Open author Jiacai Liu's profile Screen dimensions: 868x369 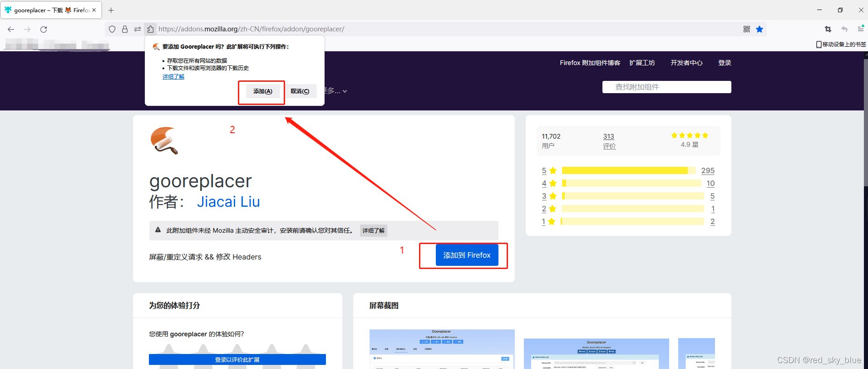(x=228, y=202)
